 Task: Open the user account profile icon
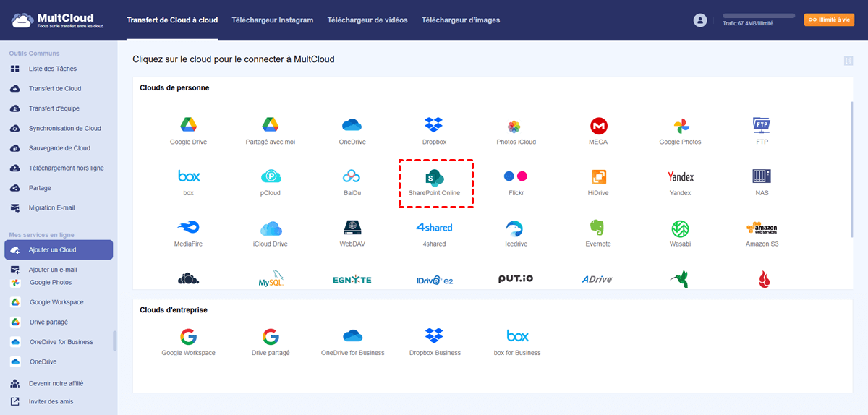[699, 20]
